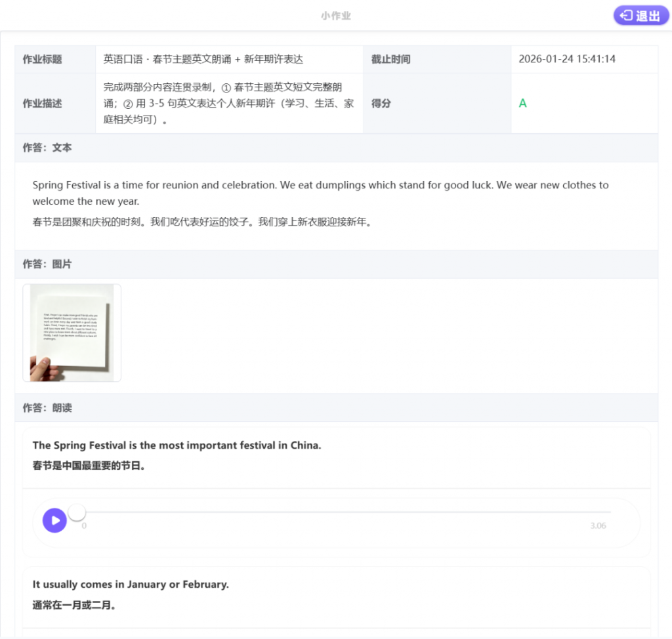Click the middle of the audio progress track
The height and width of the screenshot is (639, 672).
click(344, 512)
